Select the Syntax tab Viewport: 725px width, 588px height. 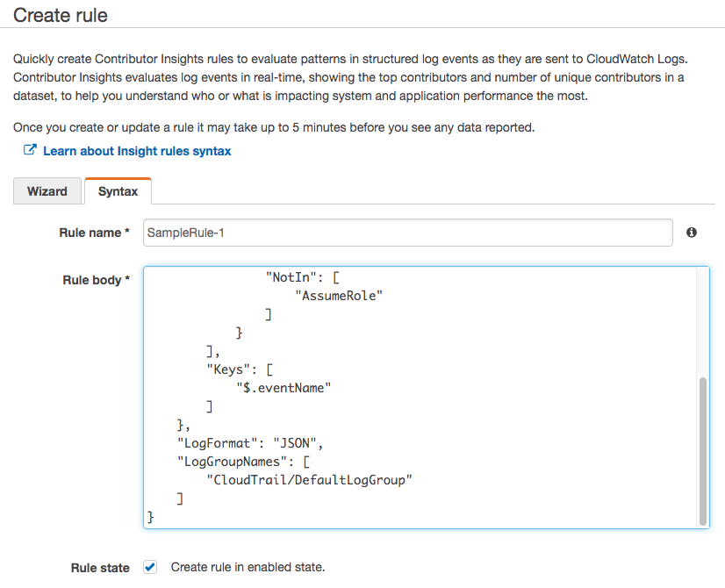(118, 190)
